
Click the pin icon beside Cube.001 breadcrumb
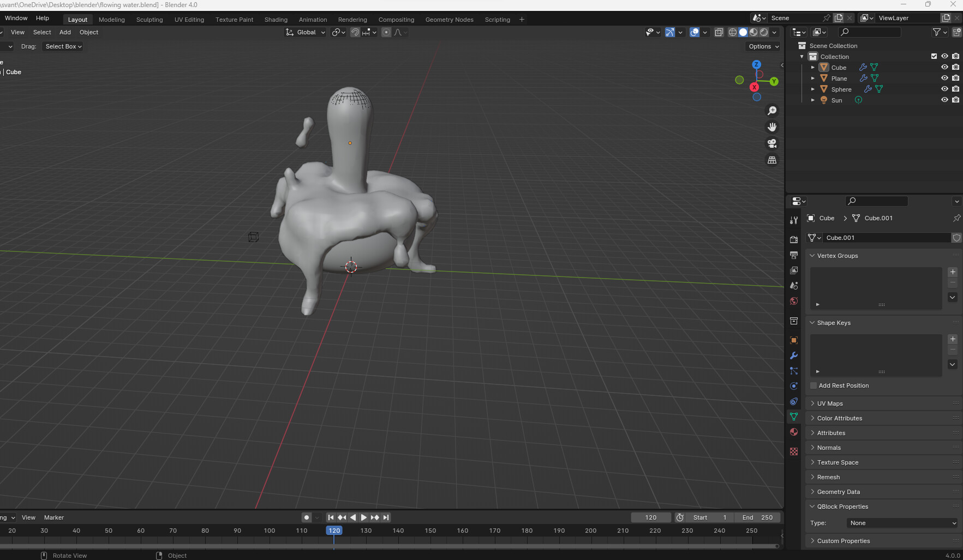pos(956,218)
